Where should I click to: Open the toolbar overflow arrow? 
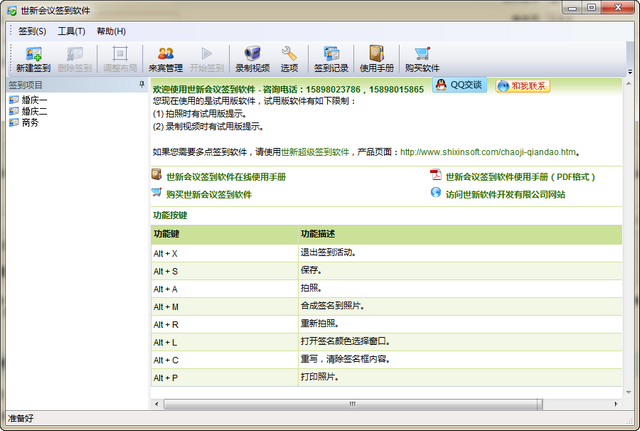pyautogui.click(x=630, y=71)
